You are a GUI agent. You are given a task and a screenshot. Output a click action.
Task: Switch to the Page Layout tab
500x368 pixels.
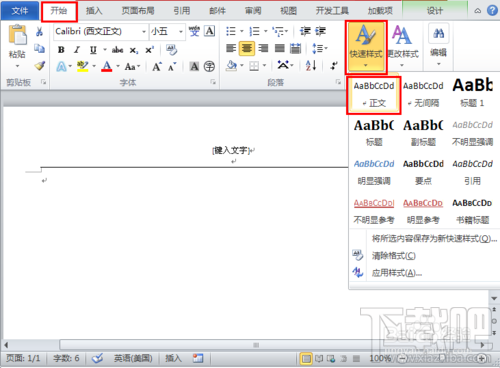click(x=138, y=11)
